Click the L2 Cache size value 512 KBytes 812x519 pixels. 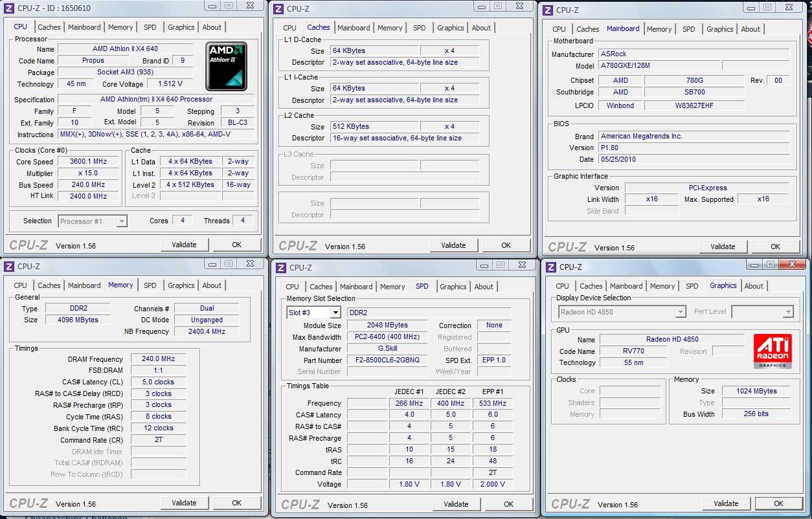tap(374, 127)
